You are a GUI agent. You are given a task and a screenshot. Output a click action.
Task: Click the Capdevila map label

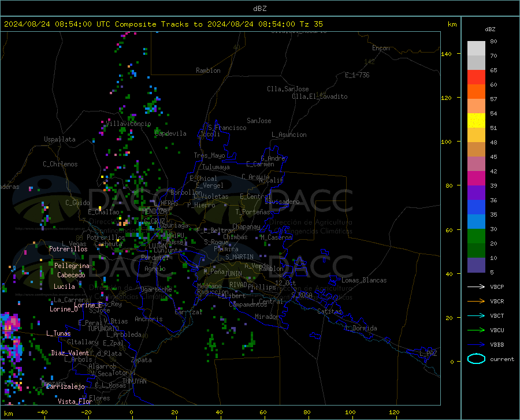[x=170, y=133]
